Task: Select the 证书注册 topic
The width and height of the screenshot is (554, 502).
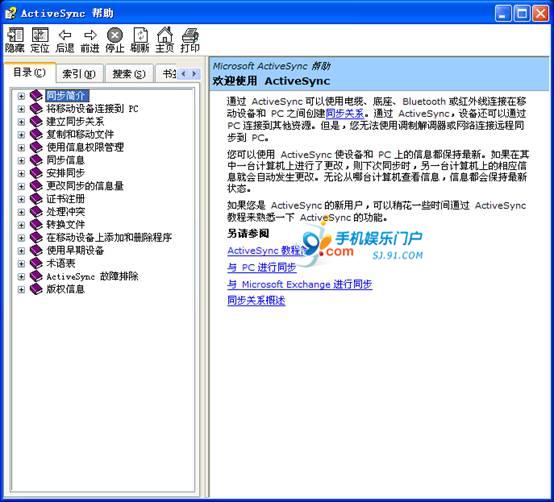Action: click(x=65, y=199)
